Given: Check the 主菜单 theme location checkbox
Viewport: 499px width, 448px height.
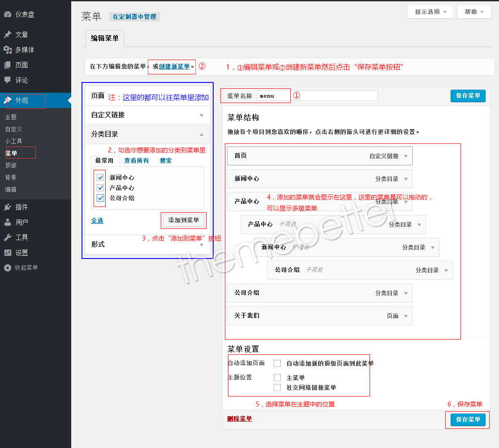Looking at the screenshot, I should [277, 377].
